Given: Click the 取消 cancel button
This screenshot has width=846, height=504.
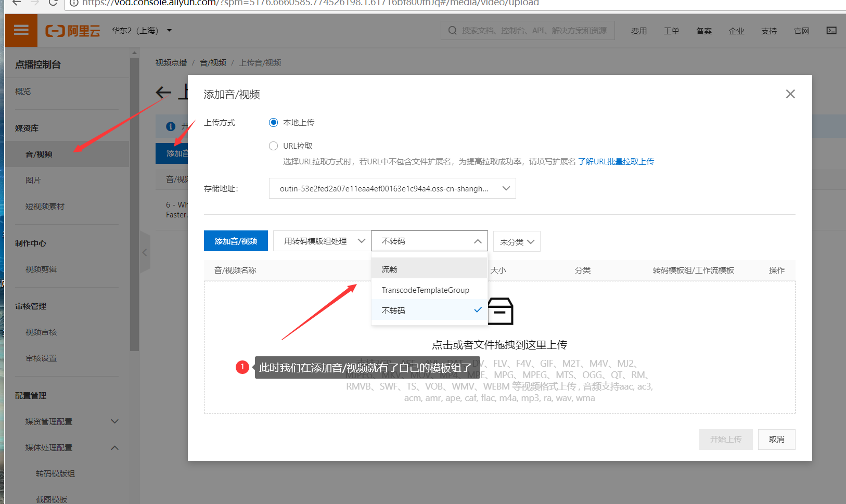Looking at the screenshot, I should point(776,440).
